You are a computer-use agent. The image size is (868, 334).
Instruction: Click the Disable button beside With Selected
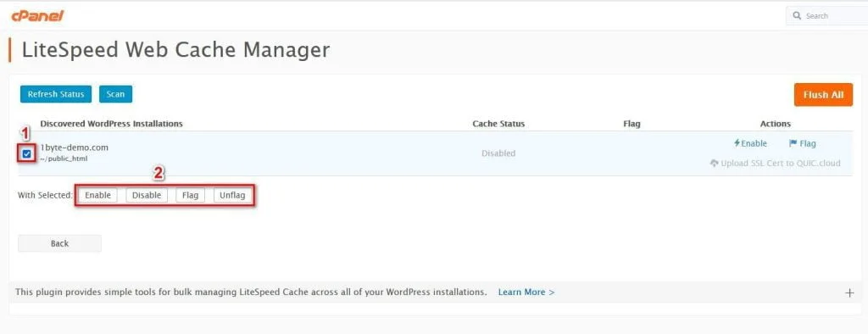click(x=147, y=196)
